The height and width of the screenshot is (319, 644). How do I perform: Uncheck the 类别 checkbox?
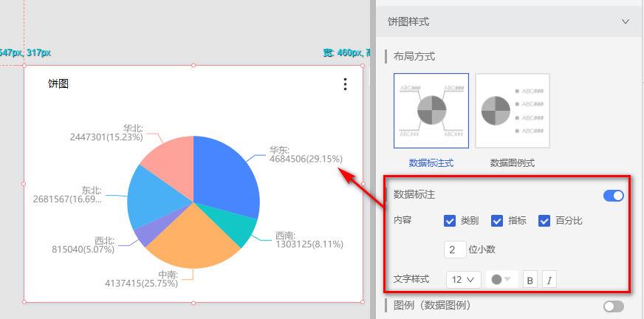coord(450,221)
